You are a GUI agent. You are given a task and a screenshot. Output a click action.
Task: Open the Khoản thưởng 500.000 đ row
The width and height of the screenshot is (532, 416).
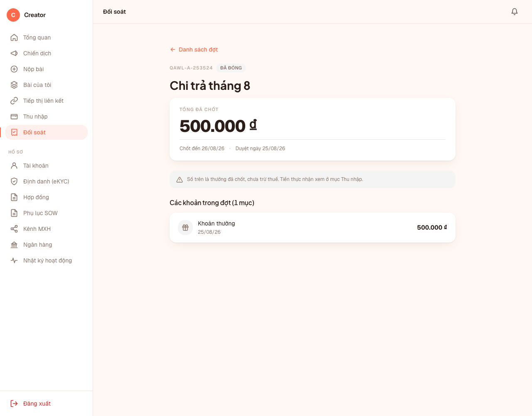[x=313, y=228]
